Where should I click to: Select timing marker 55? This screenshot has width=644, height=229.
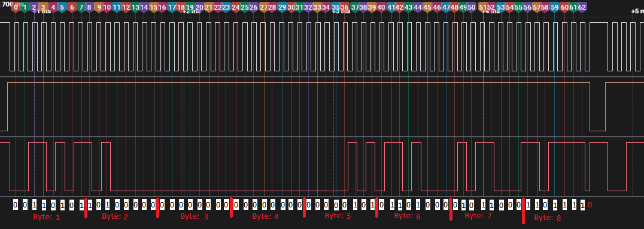pos(519,7)
